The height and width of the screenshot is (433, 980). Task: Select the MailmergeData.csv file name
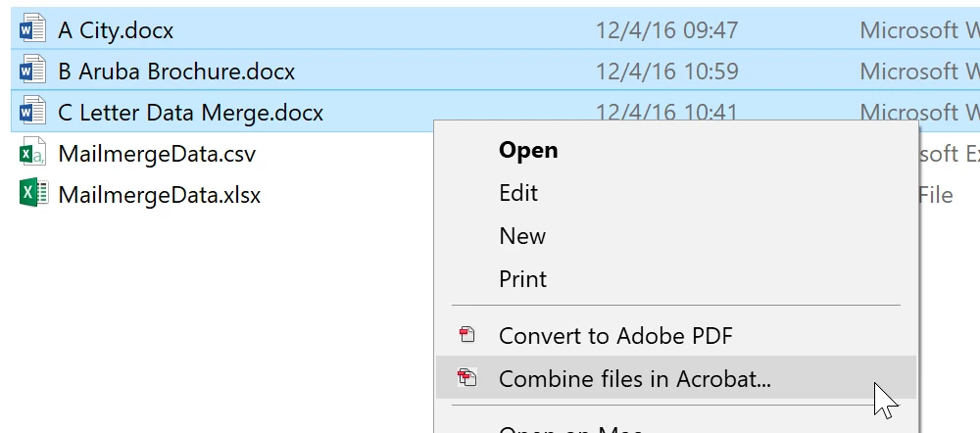tap(157, 154)
